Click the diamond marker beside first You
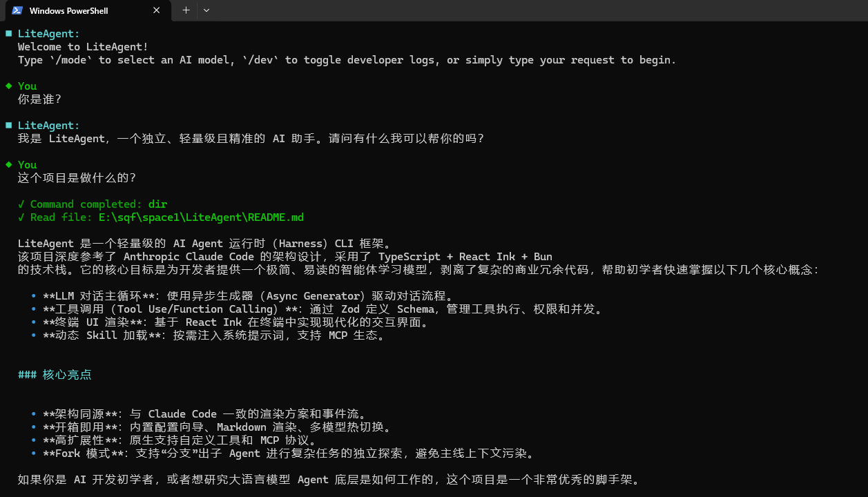The width and height of the screenshot is (868, 497). click(8, 86)
